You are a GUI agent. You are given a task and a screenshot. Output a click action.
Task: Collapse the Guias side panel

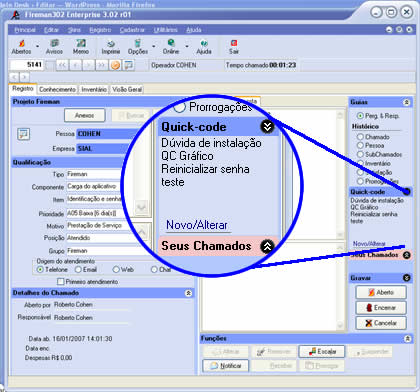[407, 102]
